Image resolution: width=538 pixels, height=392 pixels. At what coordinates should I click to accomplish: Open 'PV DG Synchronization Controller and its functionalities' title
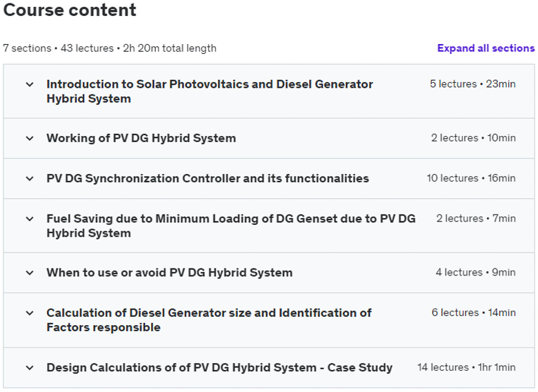click(208, 179)
